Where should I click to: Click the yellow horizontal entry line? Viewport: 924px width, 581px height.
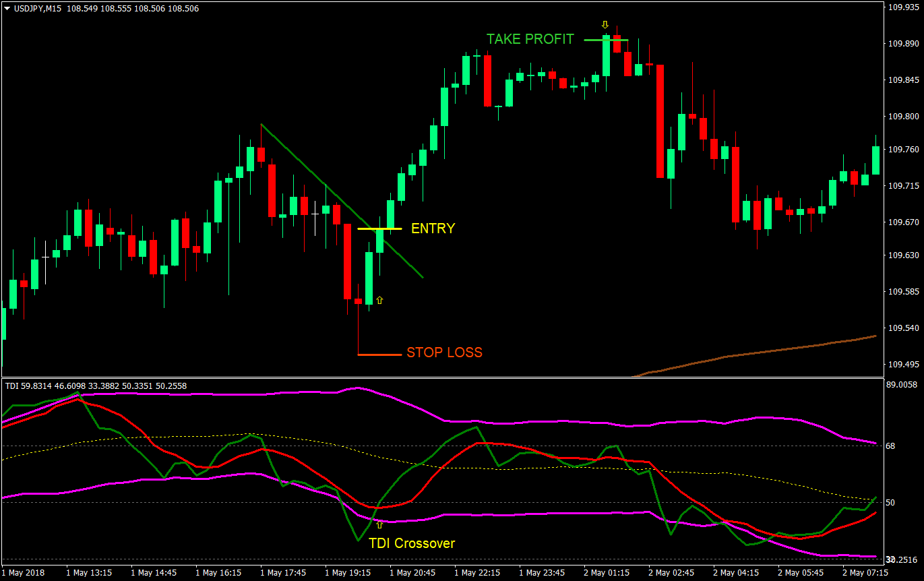click(x=379, y=228)
